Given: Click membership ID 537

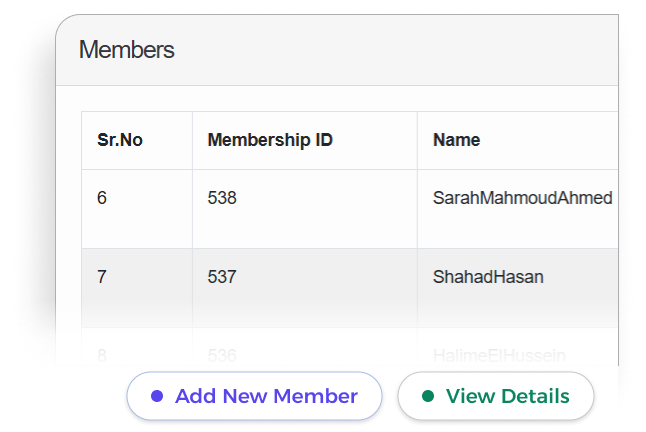Looking at the screenshot, I should (222, 277).
